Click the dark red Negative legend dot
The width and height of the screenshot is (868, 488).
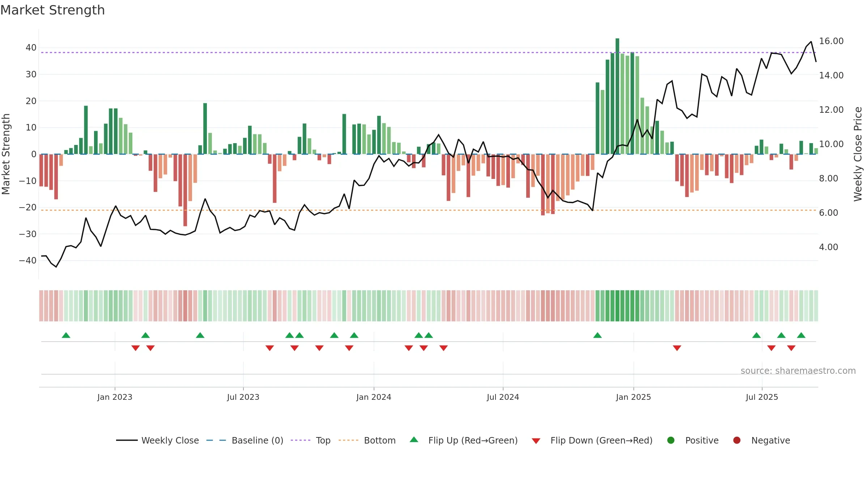point(737,440)
